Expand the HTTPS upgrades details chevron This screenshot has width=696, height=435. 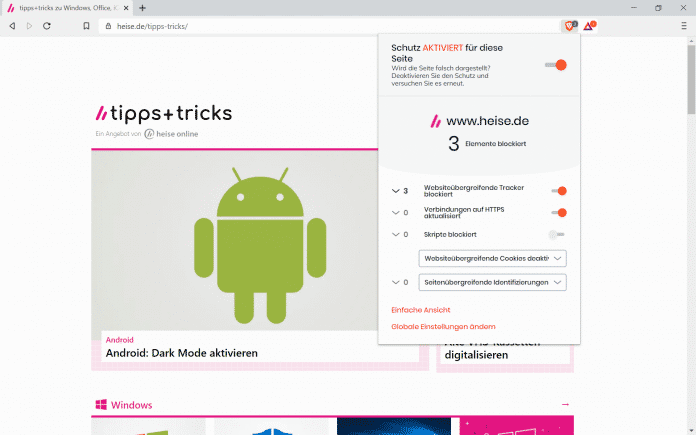click(x=393, y=212)
